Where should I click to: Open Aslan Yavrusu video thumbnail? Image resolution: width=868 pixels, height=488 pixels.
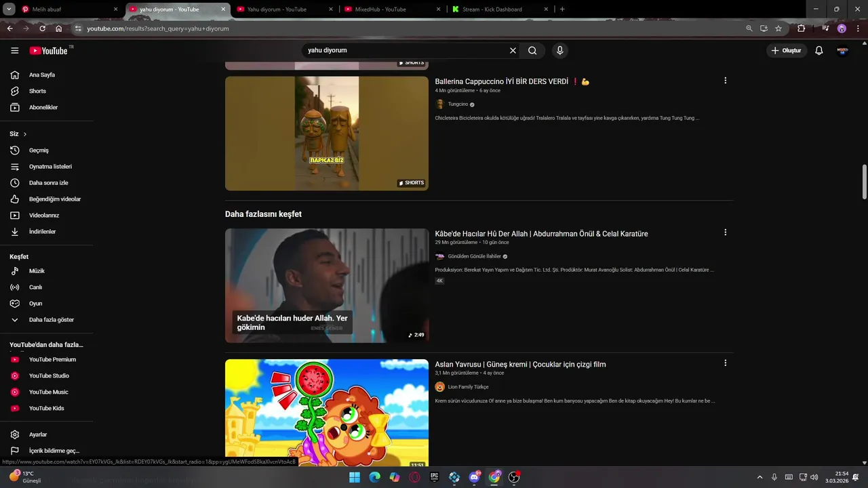pos(327,413)
